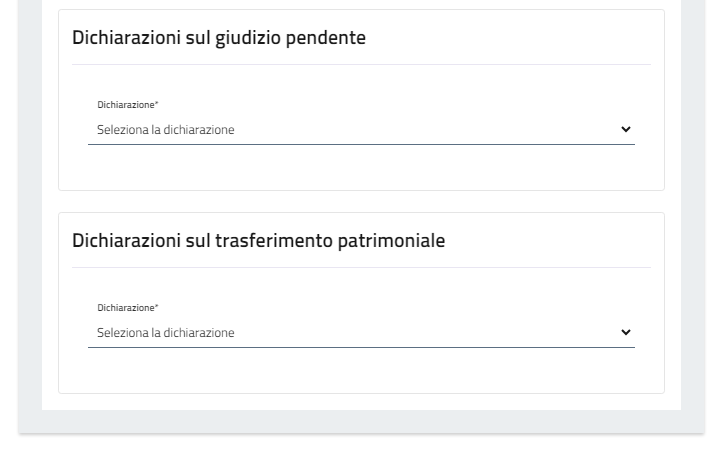
Task: Click heading 'Dichiarazioni sul trasferimento patrimoniale'
Action: tap(259, 241)
